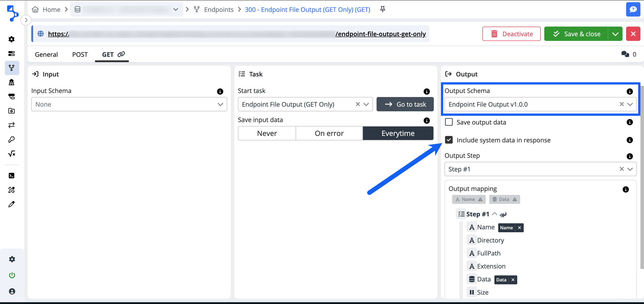
Task: Click the Deactivate button
Action: pos(511,34)
